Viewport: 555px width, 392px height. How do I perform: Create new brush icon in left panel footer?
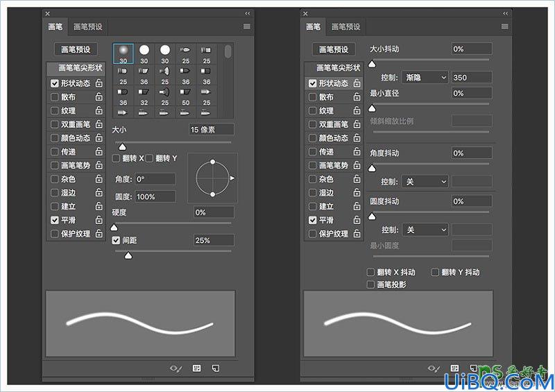(x=216, y=368)
